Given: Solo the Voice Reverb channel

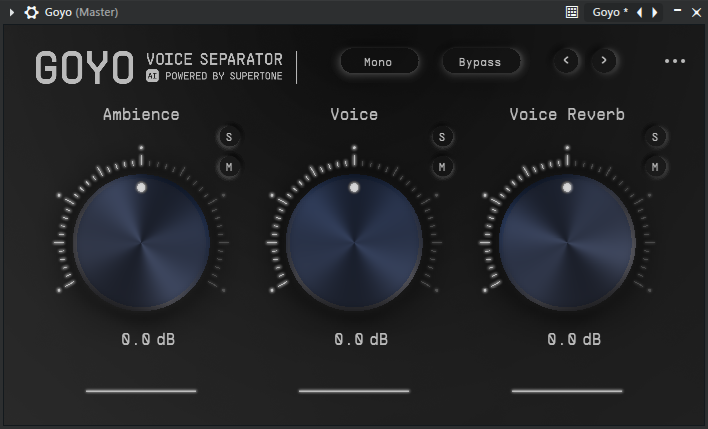Looking at the screenshot, I should 655,137.
